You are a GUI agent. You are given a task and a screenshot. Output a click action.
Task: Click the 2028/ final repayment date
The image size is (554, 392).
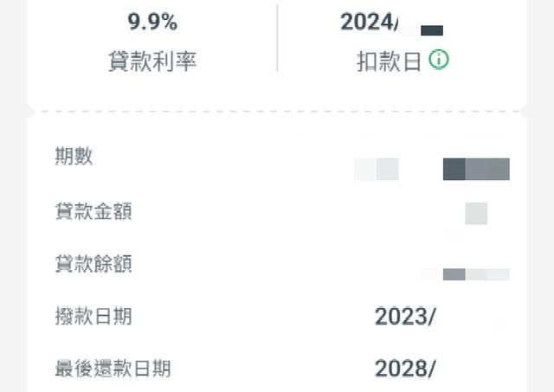click(x=404, y=370)
